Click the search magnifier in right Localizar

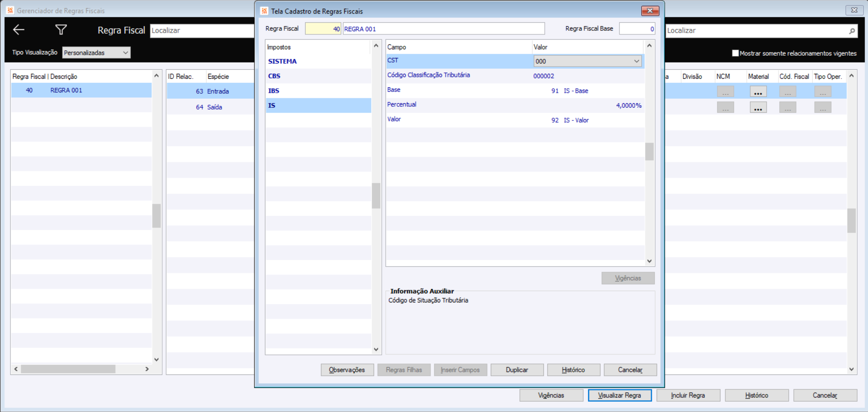[x=852, y=31]
